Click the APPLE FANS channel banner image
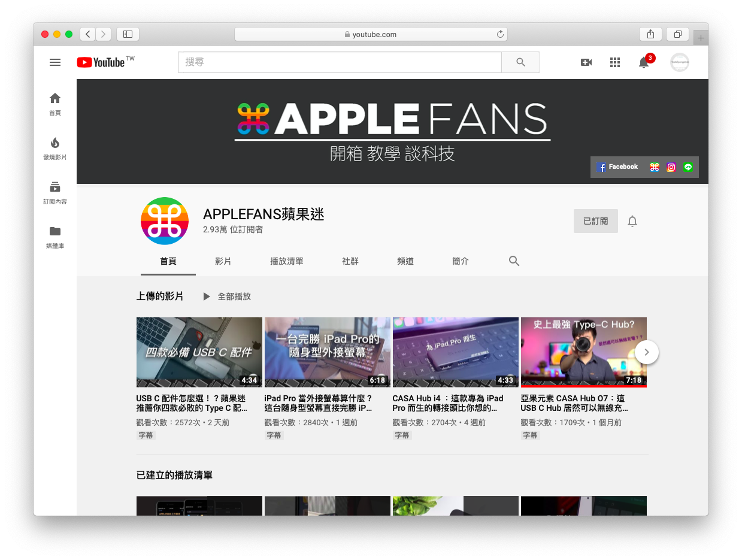 [x=392, y=131]
